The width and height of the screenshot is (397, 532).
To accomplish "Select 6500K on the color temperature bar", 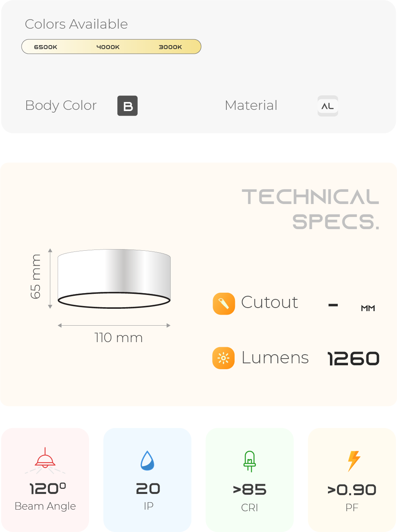I will pos(46,47).
